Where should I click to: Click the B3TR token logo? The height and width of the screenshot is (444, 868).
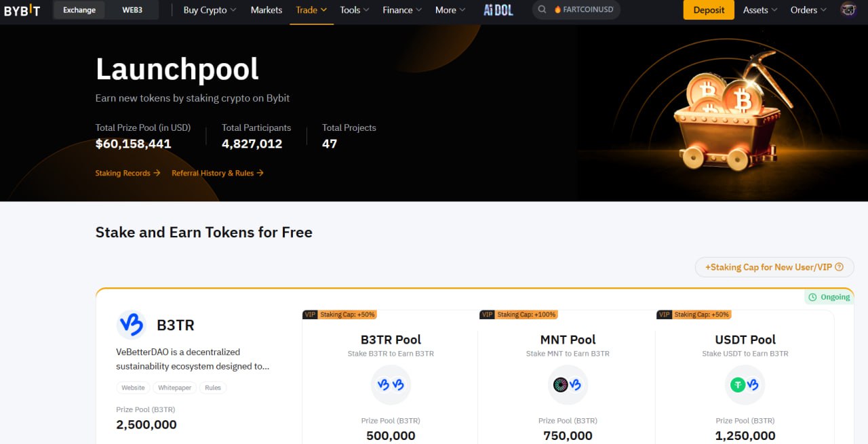tap(131, 325)
